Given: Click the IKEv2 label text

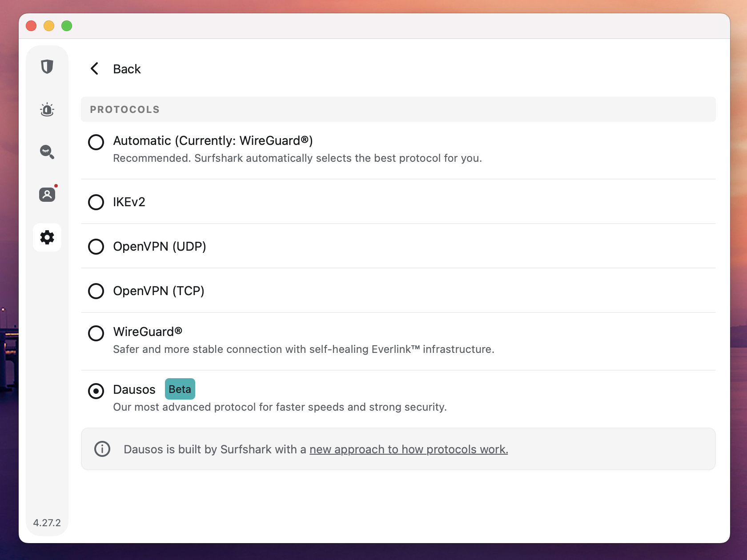Looking at the screenshot, I should 129,202.
